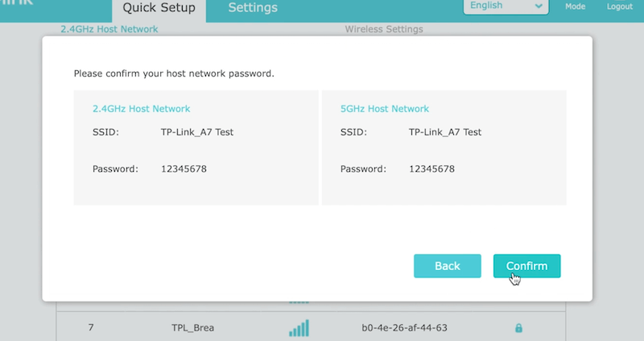Click the Confirm button
644x341 pixels.
tap(526, 266)
